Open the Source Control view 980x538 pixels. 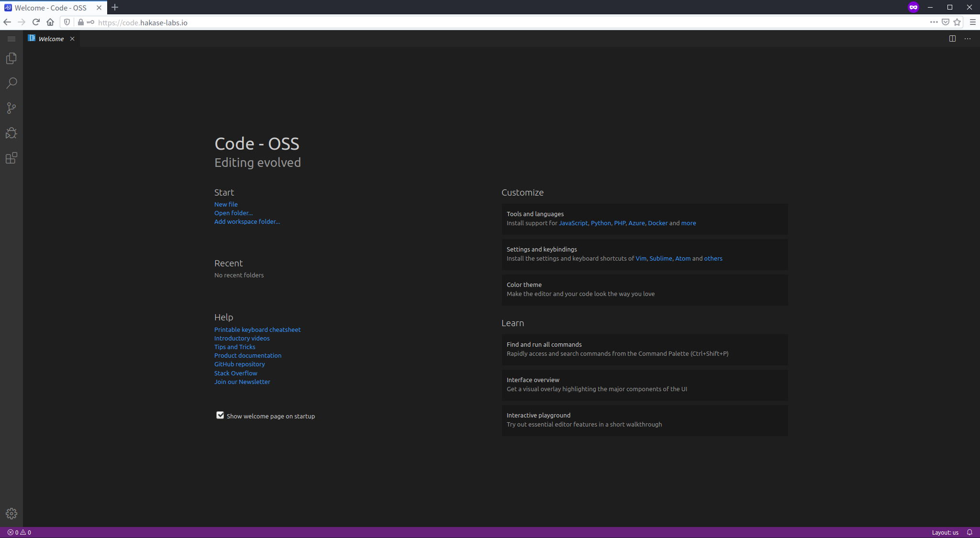click(x=11, y=108)
